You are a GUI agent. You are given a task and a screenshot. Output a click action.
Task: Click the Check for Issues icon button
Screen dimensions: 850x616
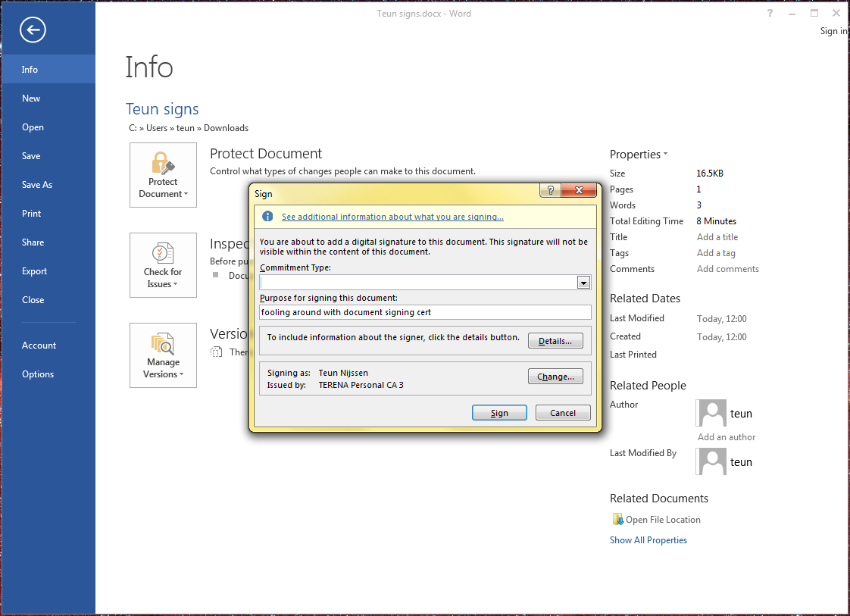point(163,265)
